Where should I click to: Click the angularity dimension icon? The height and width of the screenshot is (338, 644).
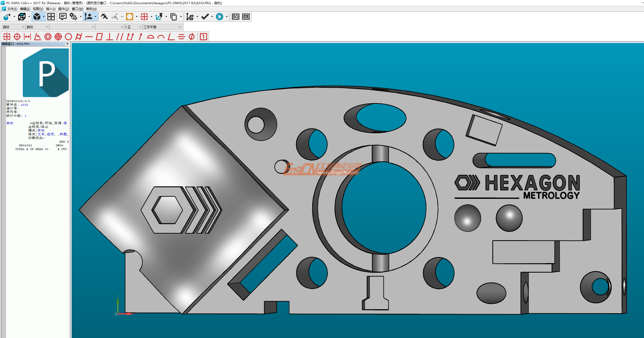click(x=171, y=37)
